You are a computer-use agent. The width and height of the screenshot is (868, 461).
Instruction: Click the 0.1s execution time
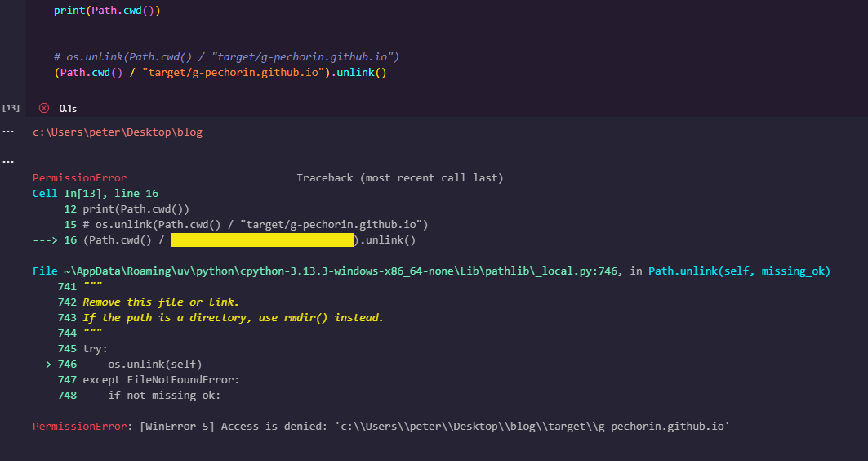(68, 108)
